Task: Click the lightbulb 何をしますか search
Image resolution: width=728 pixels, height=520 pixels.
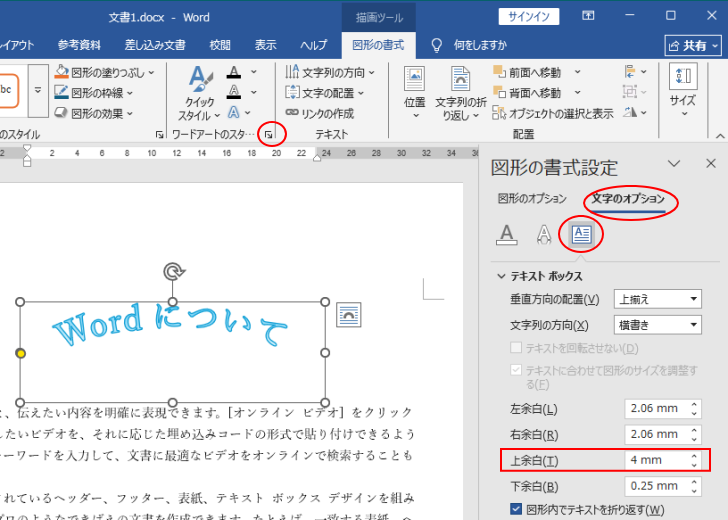Action: click(469, 45)
